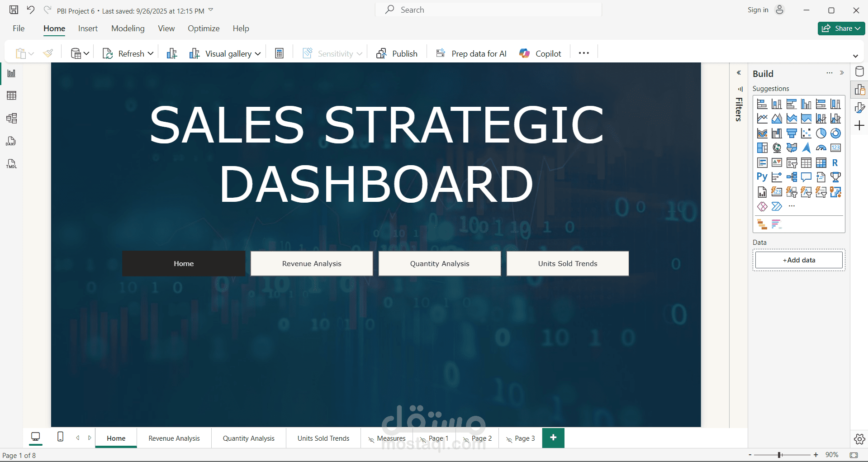Open the Get data dropdown arrow

click(x=86, y=53)
